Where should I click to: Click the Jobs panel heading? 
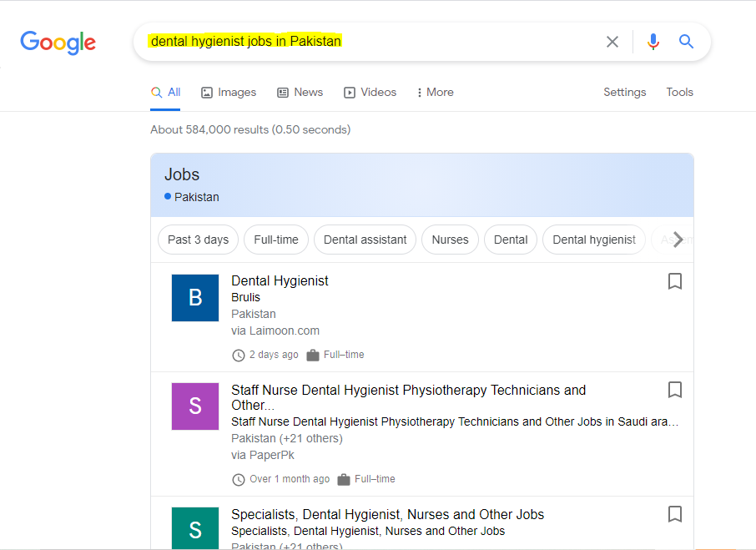pos(182,174)
